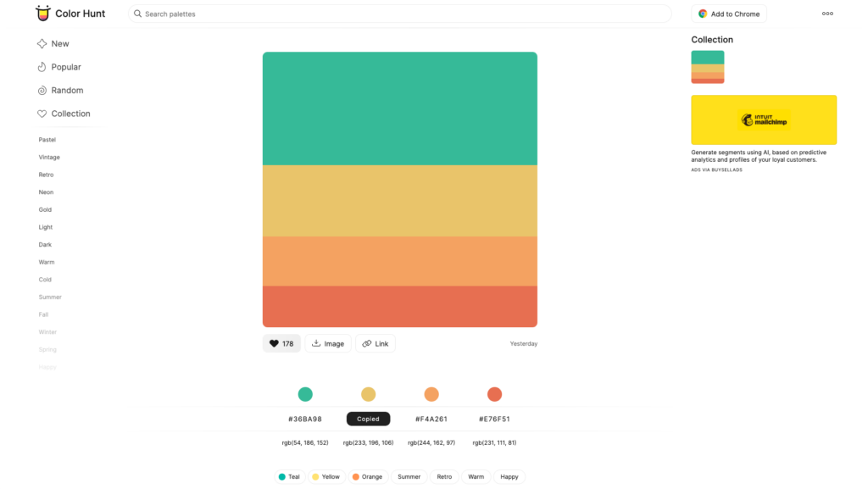Toggle the heart like button showing 178
868x489 pixels.
click(281, 343)
